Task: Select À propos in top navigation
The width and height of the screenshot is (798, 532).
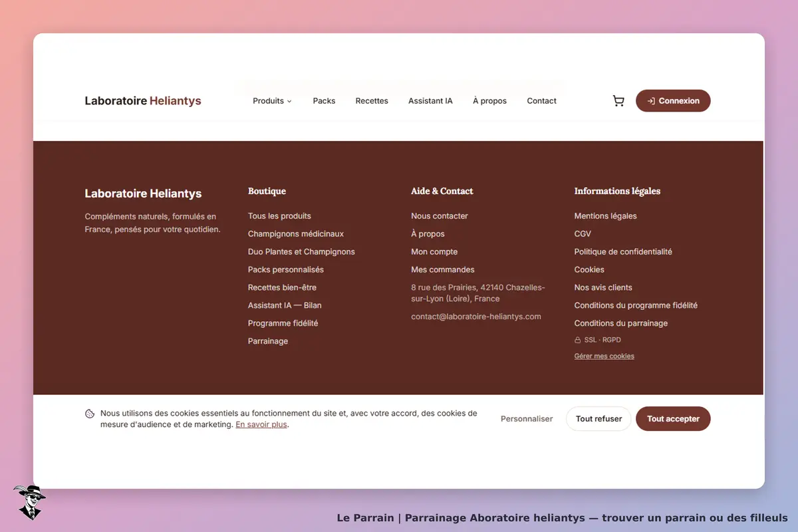Action: [489, 101]
